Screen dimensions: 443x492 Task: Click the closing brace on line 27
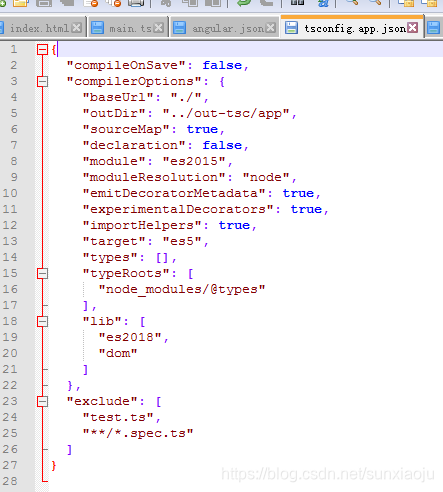pos(54,466)
